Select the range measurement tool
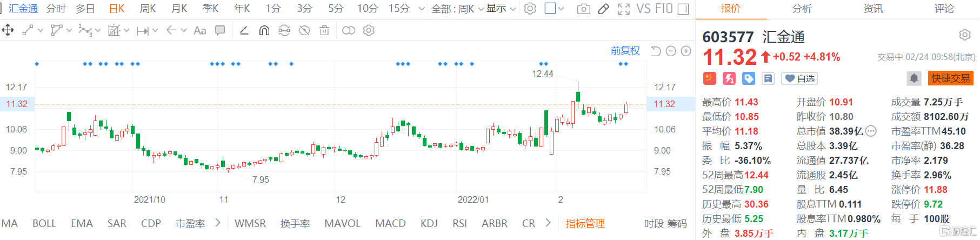The image size is (980, 240). tap(142, 31)
